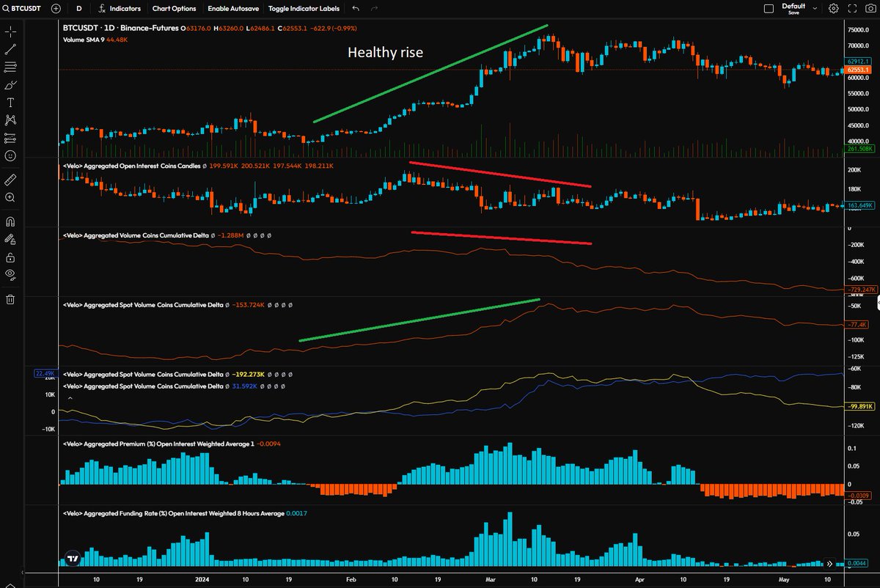This screenshot has height=588, width=880.
Task: Select the trend line drawing tool
Action: click(10, 50)
